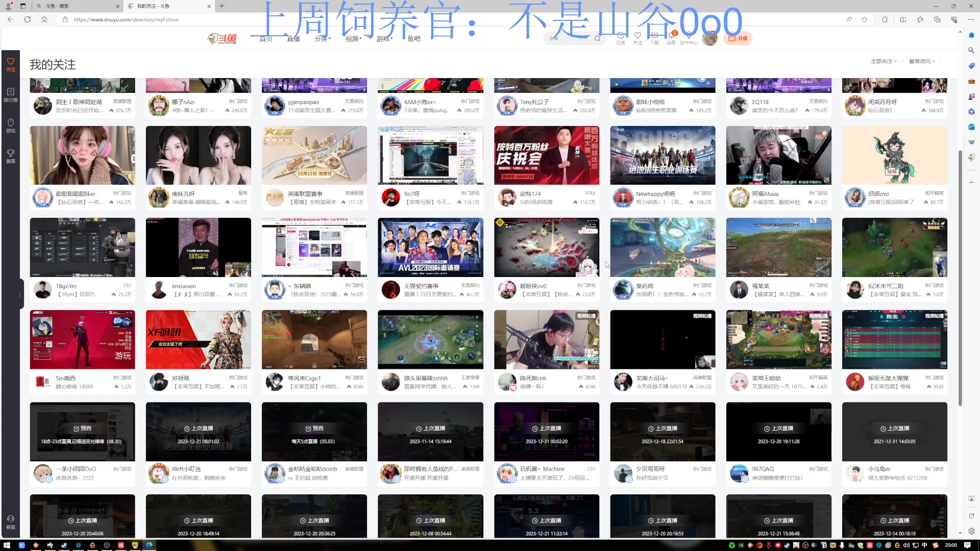
Task: Open the 英雄联盟赛事 stream thumbnail
Action: click(x=314, y=155)
